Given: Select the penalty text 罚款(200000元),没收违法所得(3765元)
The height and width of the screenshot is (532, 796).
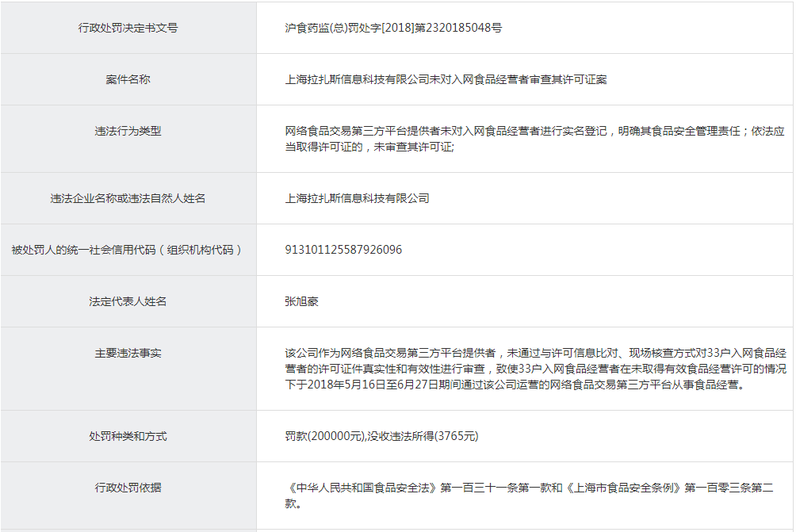Looking at the screenshot, I should point(381,436).
